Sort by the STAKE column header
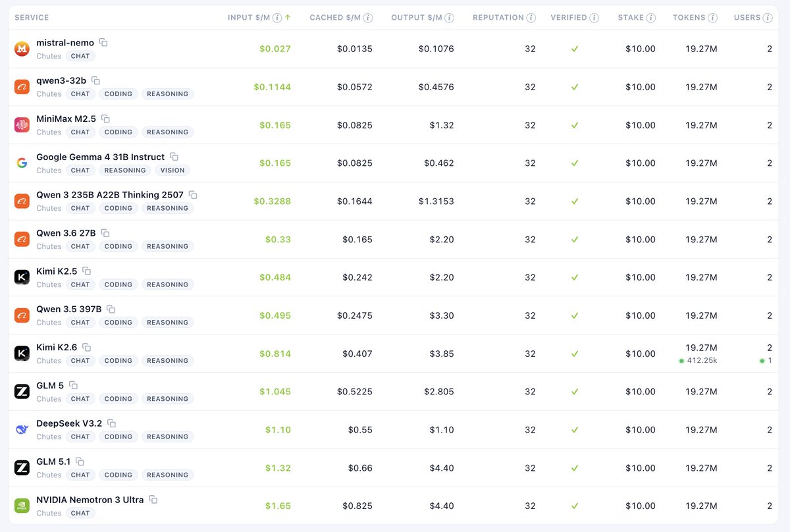 [x=631, y=18]
